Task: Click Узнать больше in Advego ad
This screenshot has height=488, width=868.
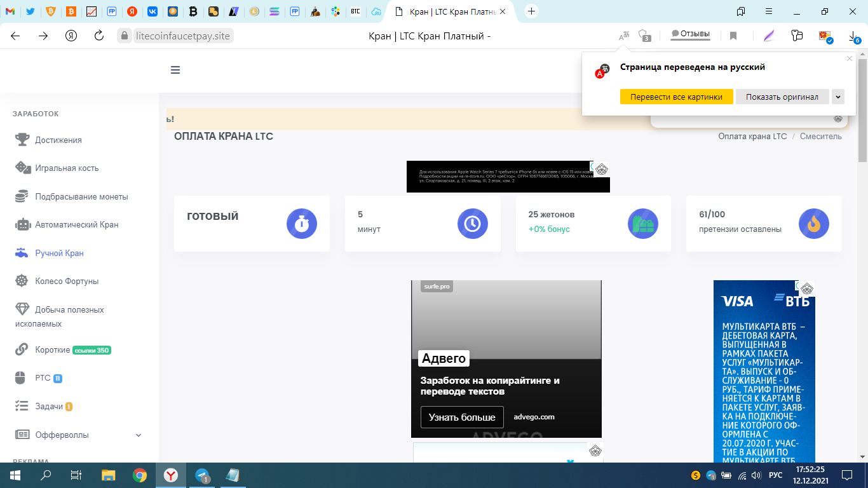Action: pos(462,417)
